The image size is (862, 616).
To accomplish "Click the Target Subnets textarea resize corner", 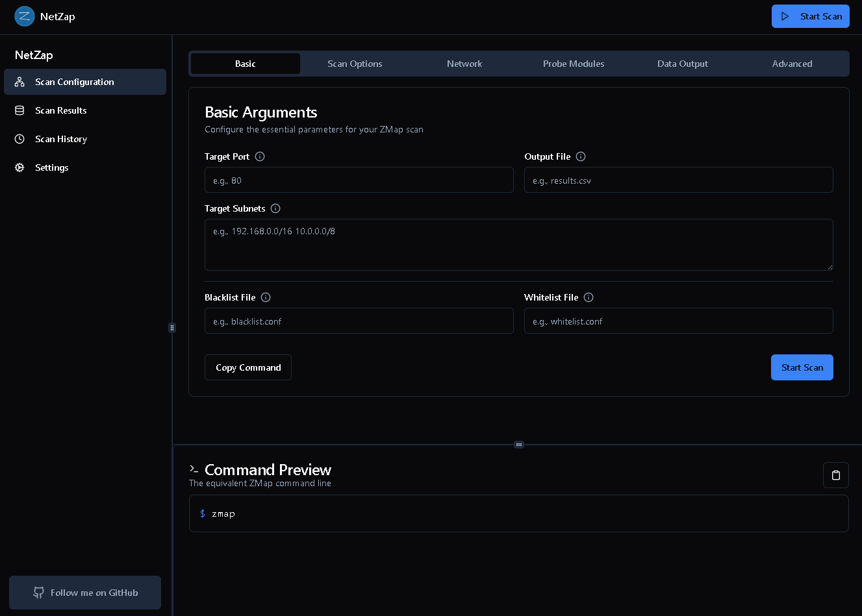I will coord(830,267).
